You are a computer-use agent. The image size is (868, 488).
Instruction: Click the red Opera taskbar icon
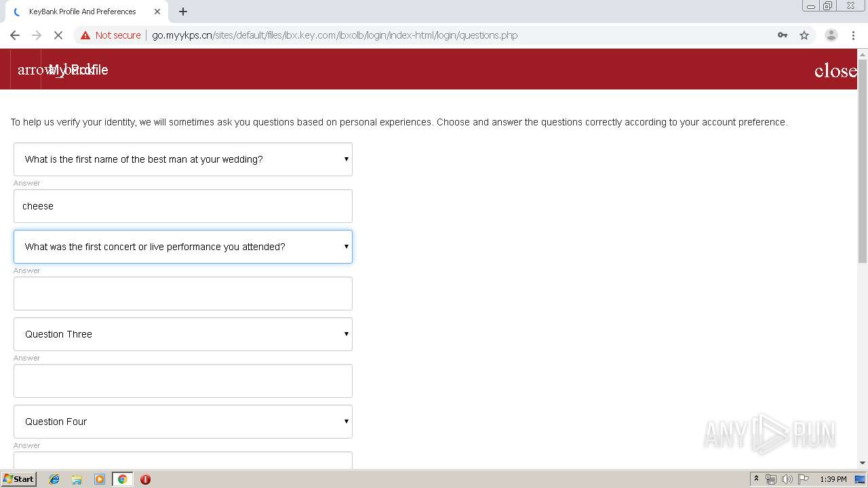coord(145,479)
